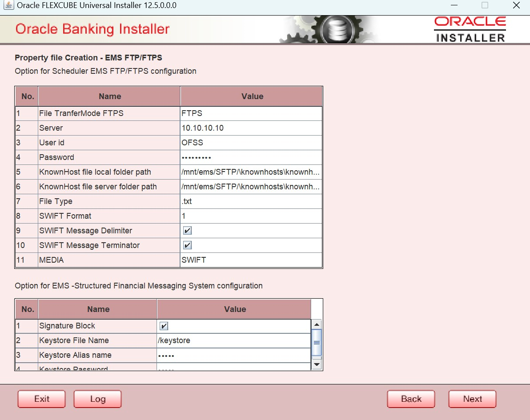
Task: Select the 'Keystore Alias name' name cell
Action: 97,356
